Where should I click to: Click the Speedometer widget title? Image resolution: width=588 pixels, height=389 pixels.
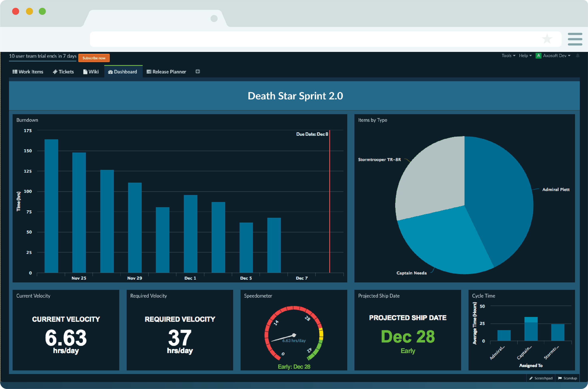tap(258, 296)
